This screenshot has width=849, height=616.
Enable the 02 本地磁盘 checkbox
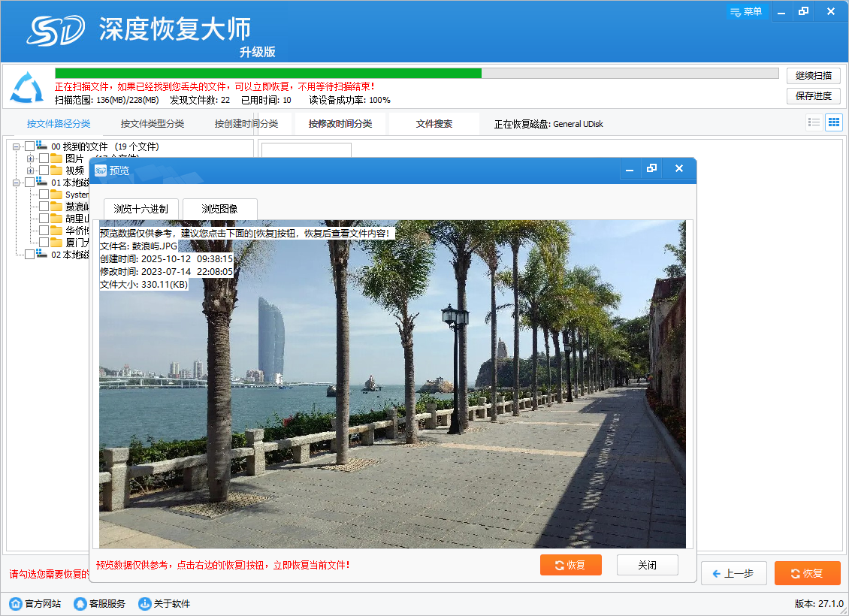(x=30, y=255)
